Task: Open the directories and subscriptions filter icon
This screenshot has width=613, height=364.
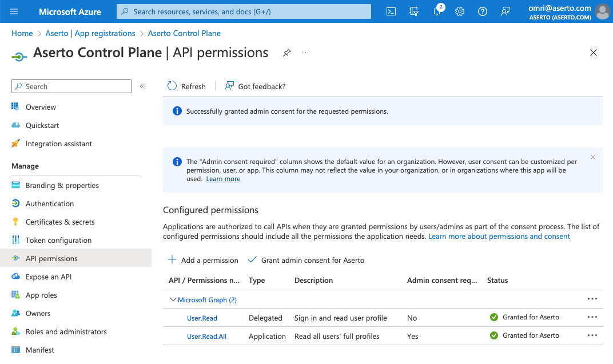Action: (414, 11)
